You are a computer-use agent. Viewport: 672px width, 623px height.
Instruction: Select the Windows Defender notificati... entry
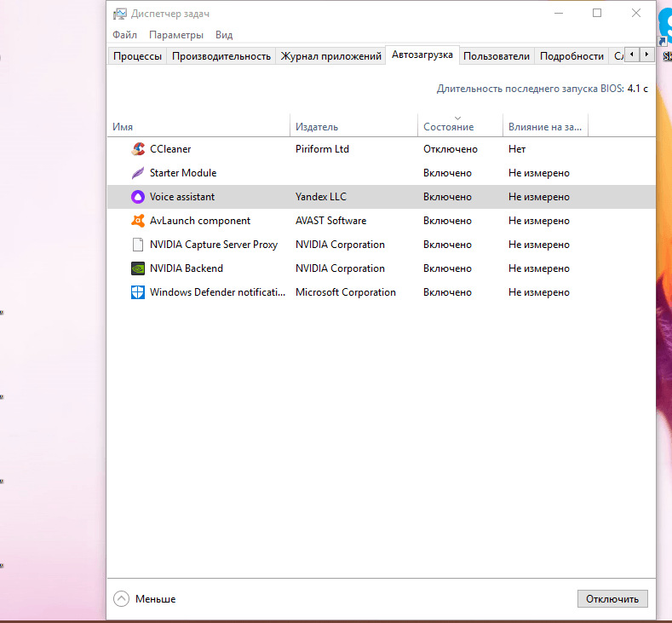[x=217, y=292]
